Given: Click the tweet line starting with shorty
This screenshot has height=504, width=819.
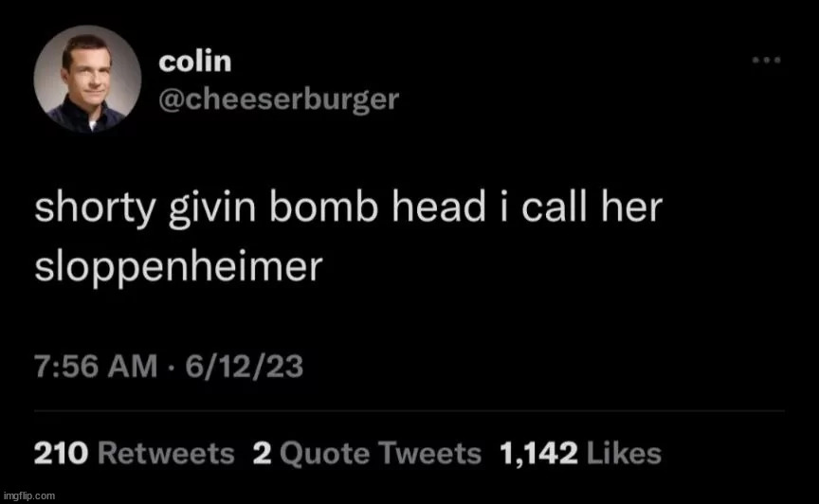Looking at the screenshot, I should coord(349,209).
